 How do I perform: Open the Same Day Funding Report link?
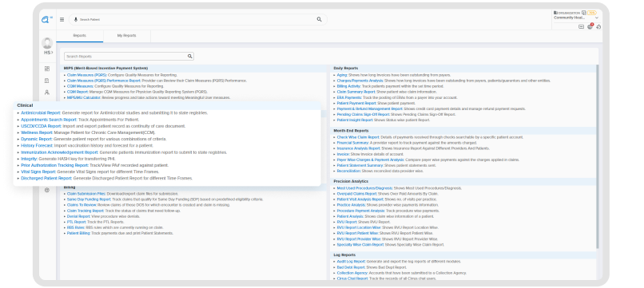(x=89, y=199)
